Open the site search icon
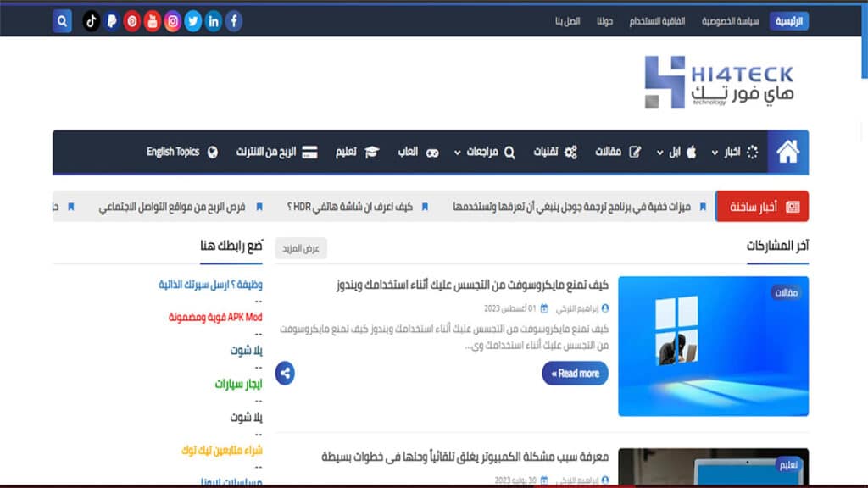The image size is (868, 488). pyautogui.click(x=62, y=20)
